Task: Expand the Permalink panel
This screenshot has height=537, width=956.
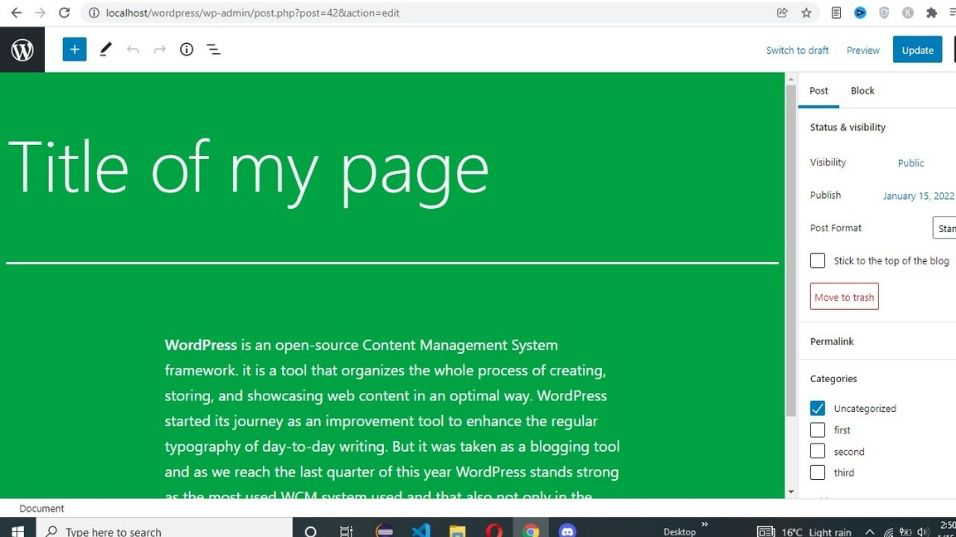Action: pos(832,341)
